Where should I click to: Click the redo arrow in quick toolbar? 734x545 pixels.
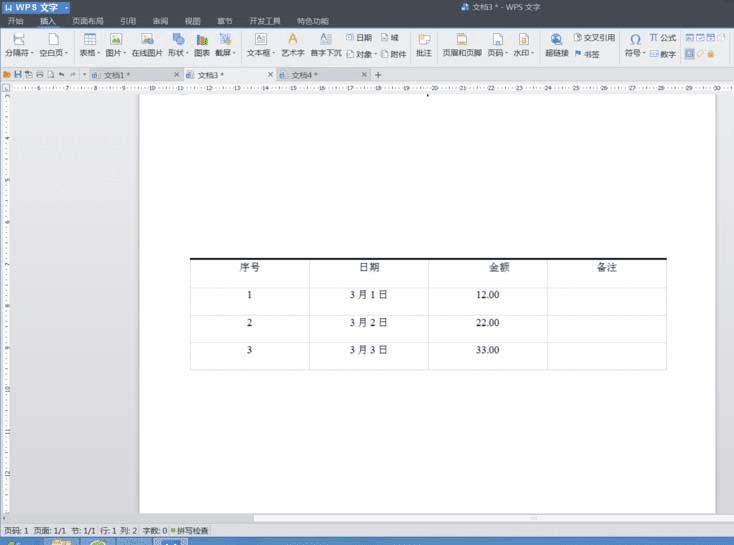pyautogui.click(x=73, y=74)
